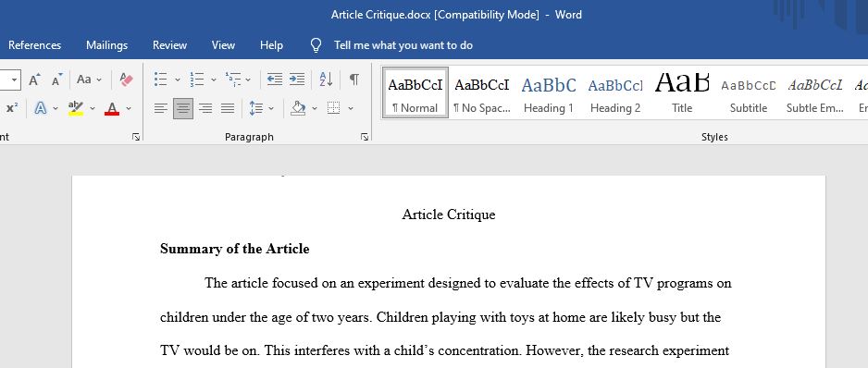
Task: Apply the No Spacing style
Action: coord(481,92)
